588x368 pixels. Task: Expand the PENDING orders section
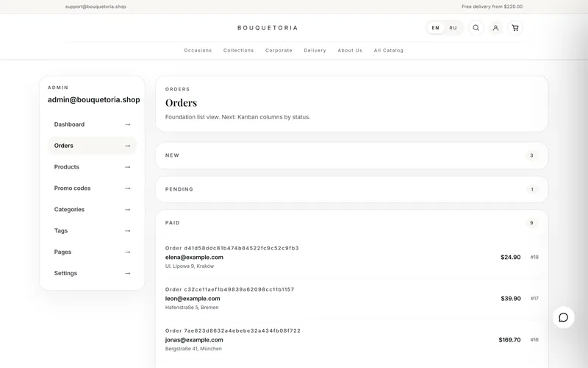pos(352,189)
